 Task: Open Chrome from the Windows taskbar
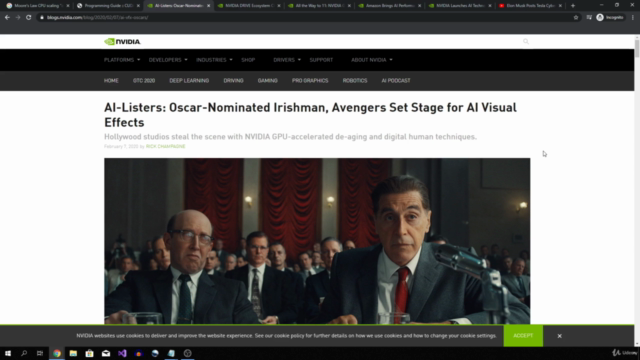click(x=57, y=353)
